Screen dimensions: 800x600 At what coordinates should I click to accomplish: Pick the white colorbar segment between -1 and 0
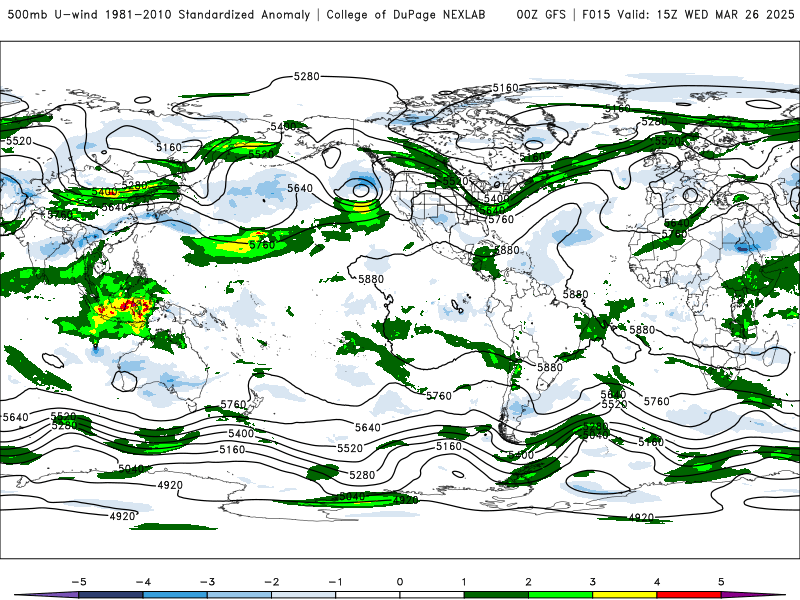367,595
